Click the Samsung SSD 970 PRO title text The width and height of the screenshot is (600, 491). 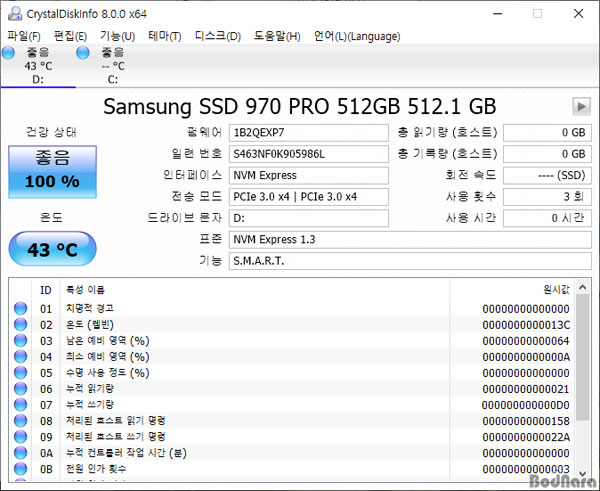tap(300, 106)
